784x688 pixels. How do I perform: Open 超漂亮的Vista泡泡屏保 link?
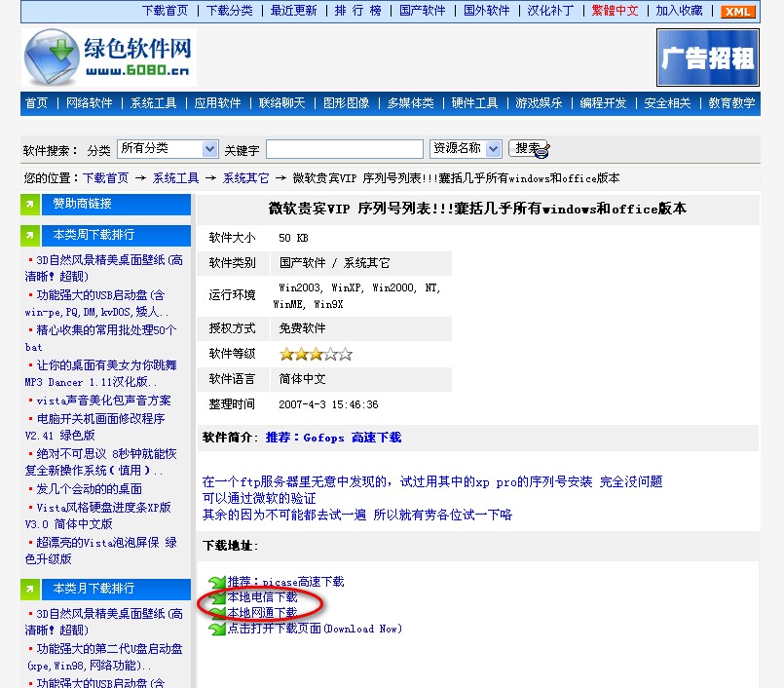point(101,551)
